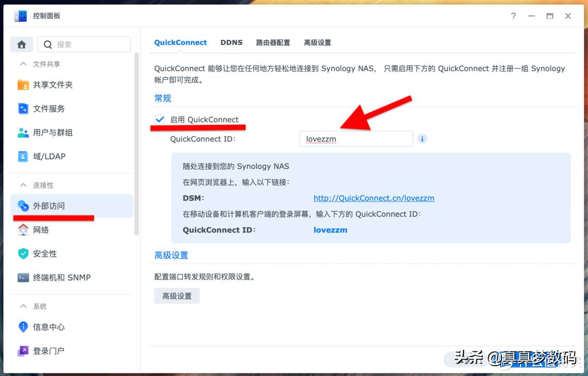Click the 高级设置 button for port forwarding
Image resolution: width=588 pixels, height=376 pixels.
click(176, 295)
